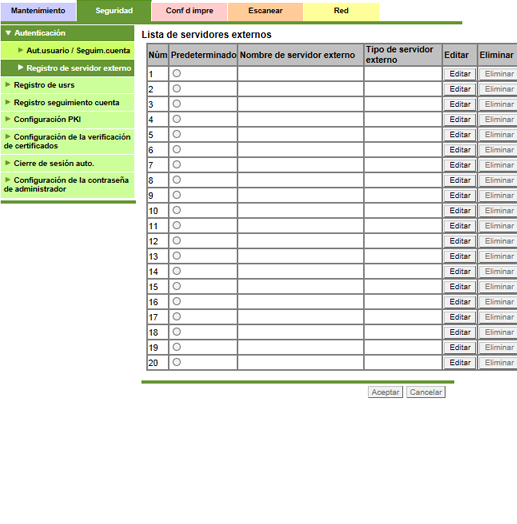Screen dimensions: 517x524
Task: Click Editar button for server 6
Action: click(x=460, y=150)
